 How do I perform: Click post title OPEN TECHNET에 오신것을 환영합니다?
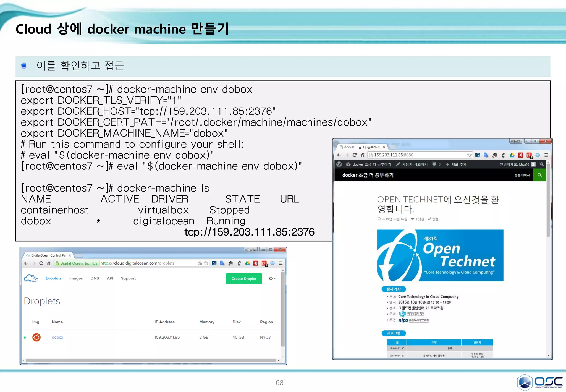[438, 204]
